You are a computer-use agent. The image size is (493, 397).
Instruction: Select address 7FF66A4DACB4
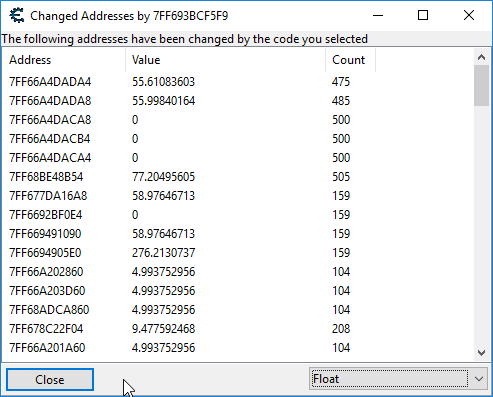(50, 139)
